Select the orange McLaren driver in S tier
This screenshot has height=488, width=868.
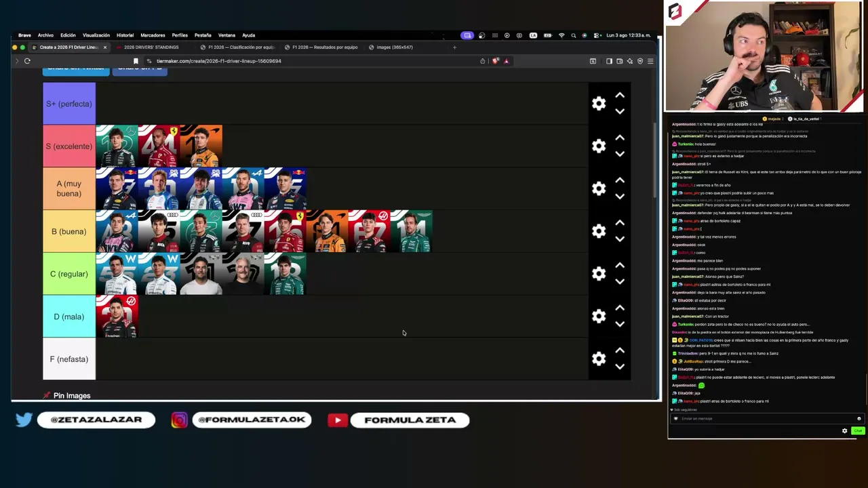pos(201,146)
